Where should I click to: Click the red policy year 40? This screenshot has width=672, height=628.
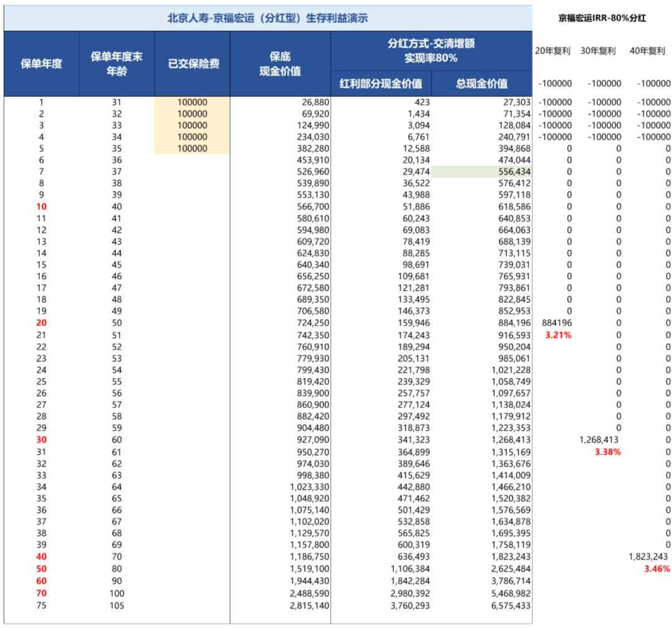click(42, 557)
